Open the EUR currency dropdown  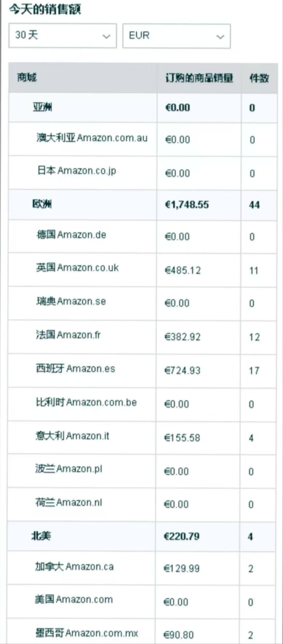[176, 36]
